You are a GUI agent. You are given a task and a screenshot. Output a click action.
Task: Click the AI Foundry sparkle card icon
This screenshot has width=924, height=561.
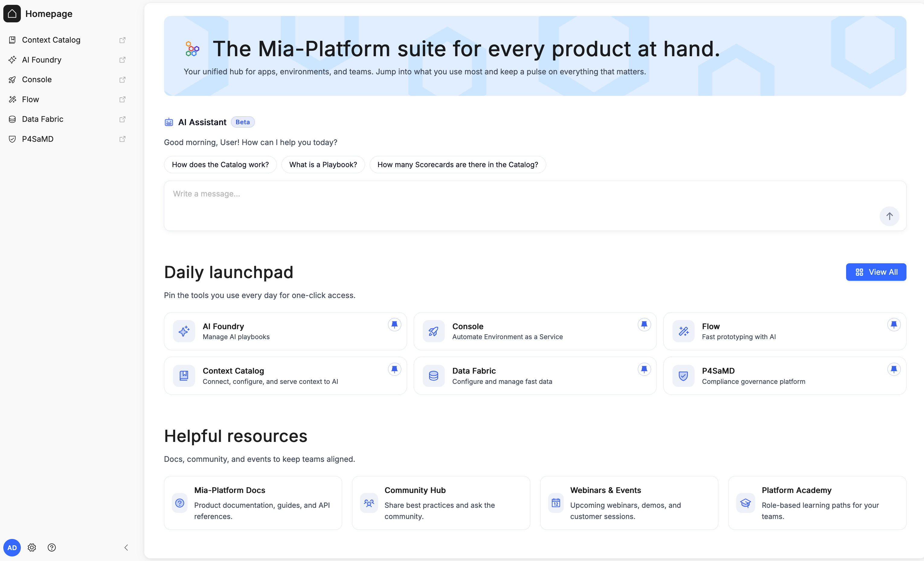tap(184, 331)
